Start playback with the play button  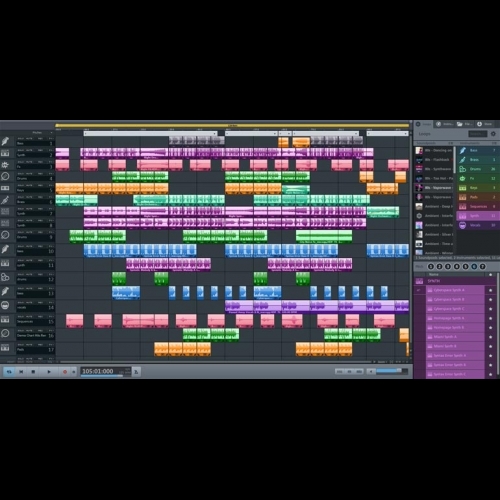point(49,372)
